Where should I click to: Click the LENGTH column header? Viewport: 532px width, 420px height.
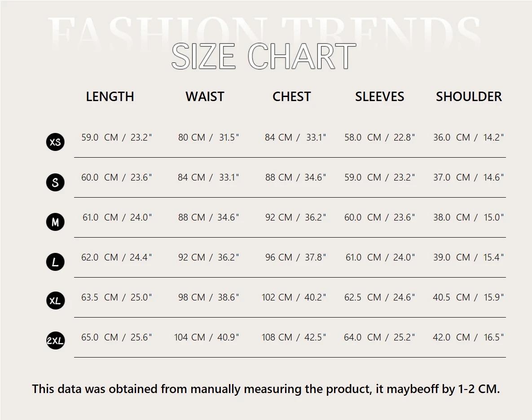pos(110,97)
